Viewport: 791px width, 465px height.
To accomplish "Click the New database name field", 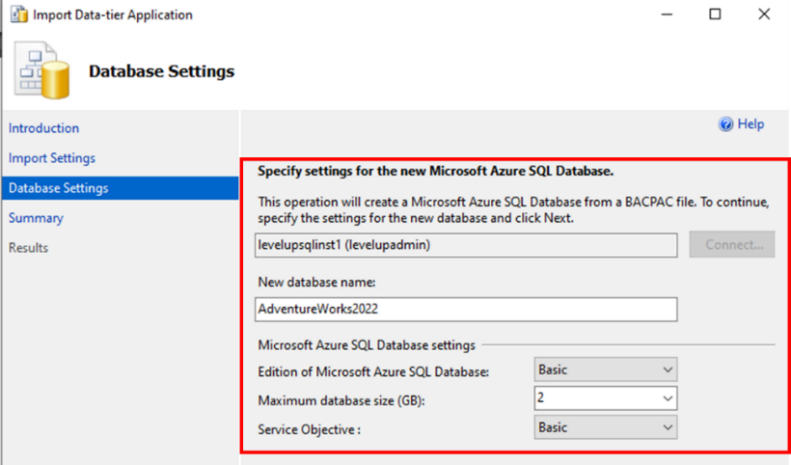I will [x=465, y=309].
